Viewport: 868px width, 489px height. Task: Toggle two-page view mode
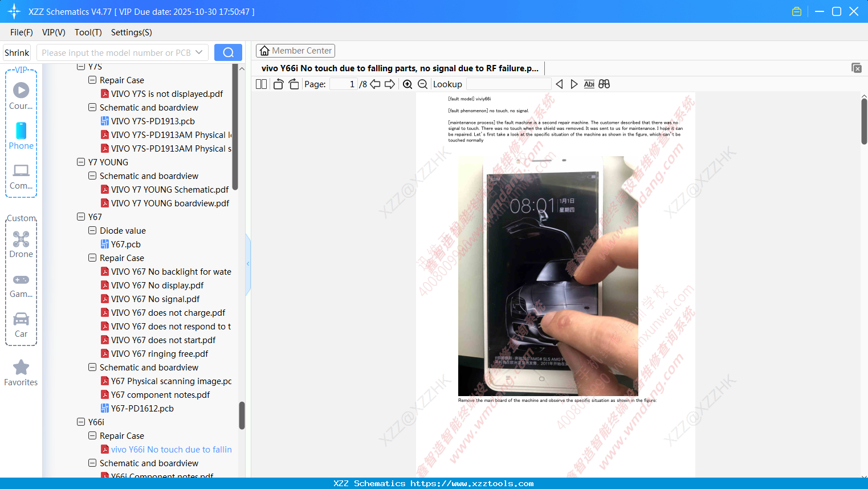point(260,84)
